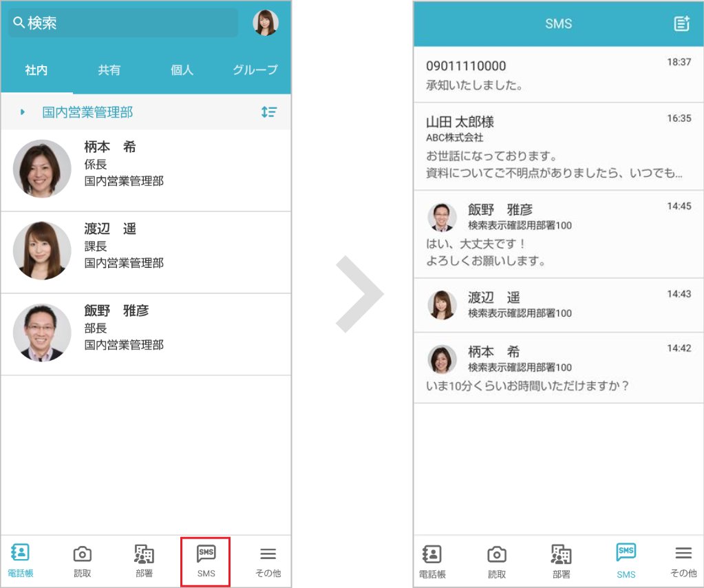The height and width of the screenshot is (588, 704).
Task: Click the 18:37 timestamp
Action: coord(679,62)
